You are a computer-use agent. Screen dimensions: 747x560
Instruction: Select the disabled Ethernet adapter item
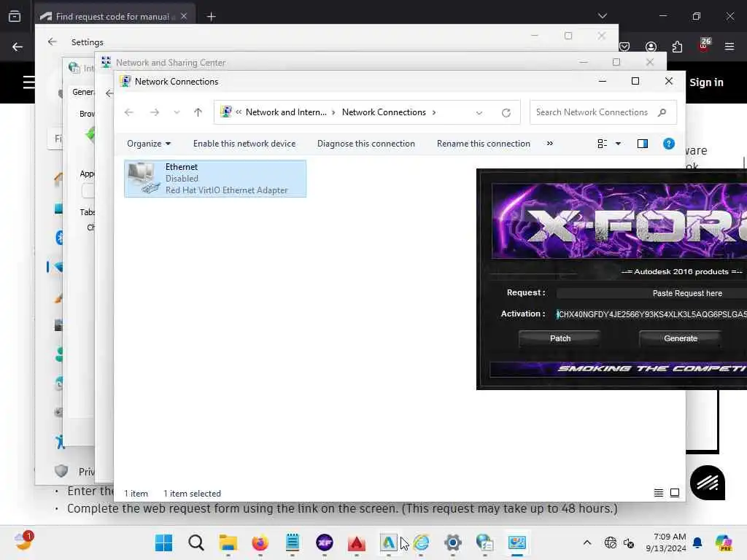coord(215,179)
